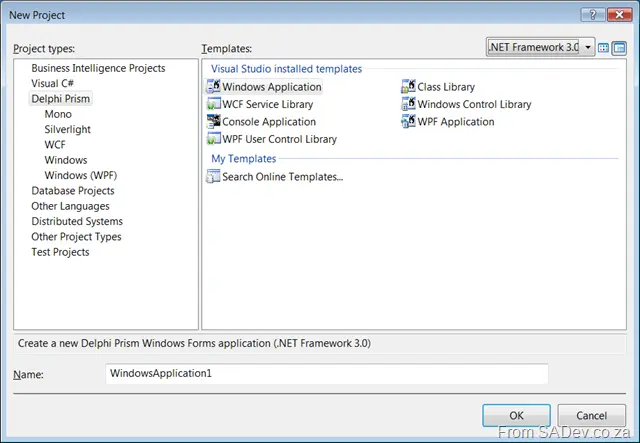The width and height of the screenshot is (640, 443).
Task: Click the Console Application label
Action: click(x=269, y=122)
